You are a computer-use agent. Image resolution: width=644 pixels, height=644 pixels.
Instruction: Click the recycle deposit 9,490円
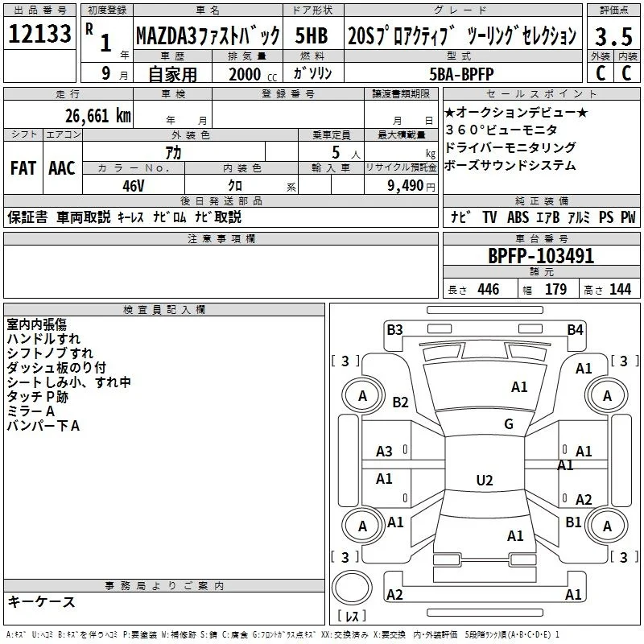[x=411, y=186]
